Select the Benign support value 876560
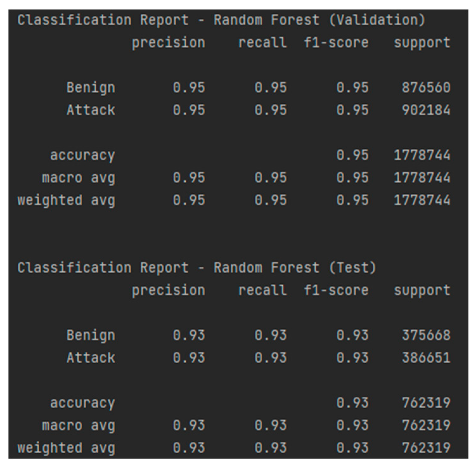The width and height of the screenshot is (476, 467). coord(426,88)
